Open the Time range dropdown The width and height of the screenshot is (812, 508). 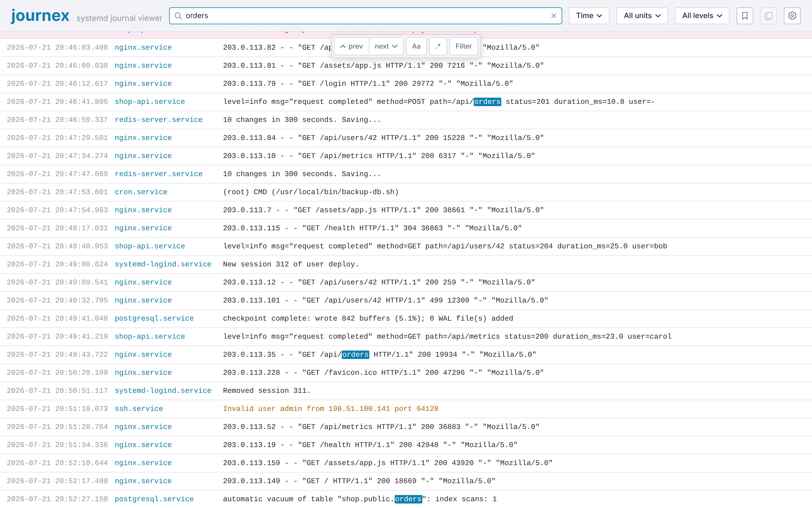click(x=589, y=16)
